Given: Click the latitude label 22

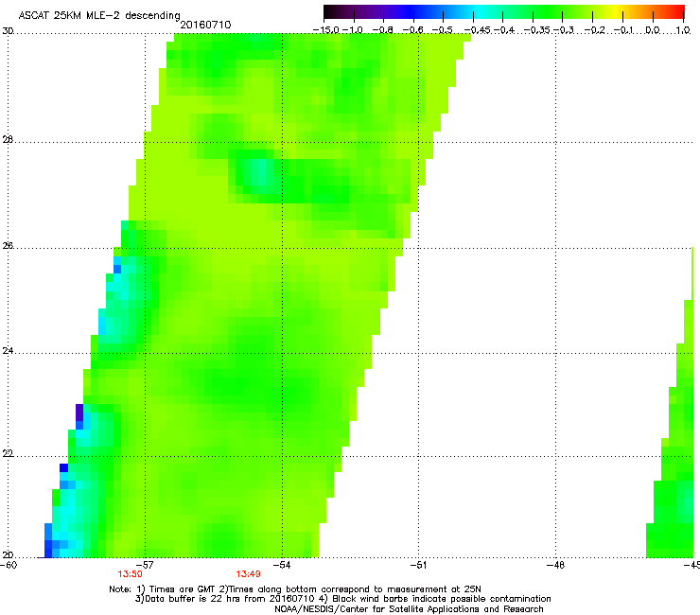Looking at the screenshot, I should click(8, 453).
